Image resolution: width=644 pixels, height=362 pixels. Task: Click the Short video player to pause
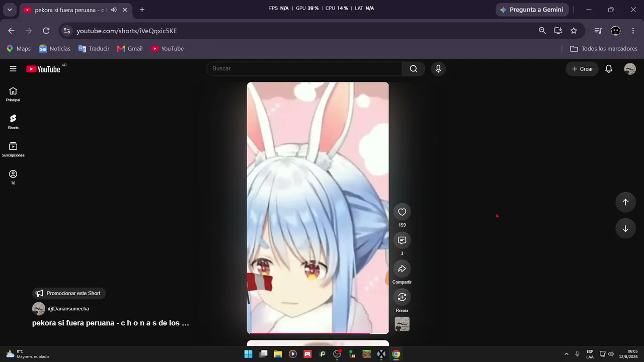(318, 207)
